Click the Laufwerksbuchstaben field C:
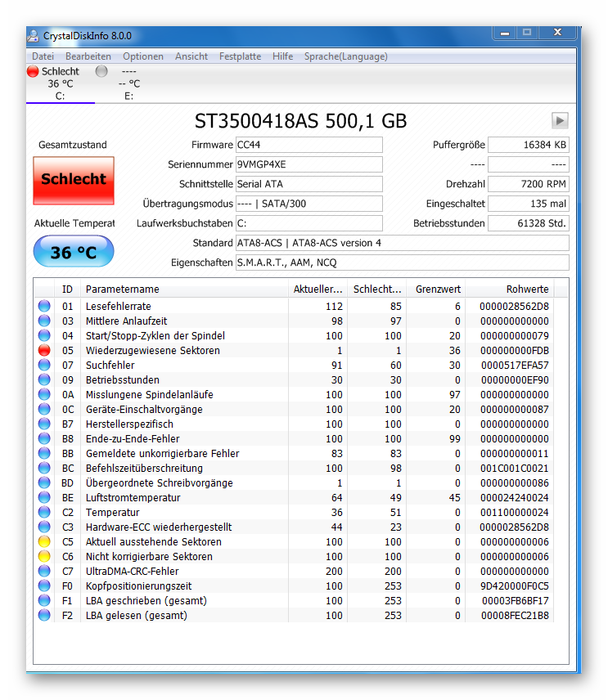The width and height of the screenshot is (608, 700). pyautogui.click(x=309, y=223)
